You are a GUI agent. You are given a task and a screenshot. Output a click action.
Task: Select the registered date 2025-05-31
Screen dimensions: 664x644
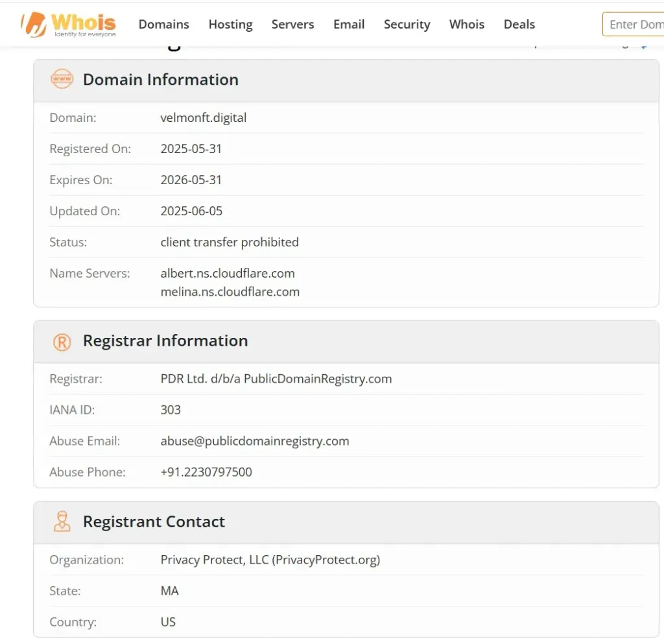click(x=191, y=149)
